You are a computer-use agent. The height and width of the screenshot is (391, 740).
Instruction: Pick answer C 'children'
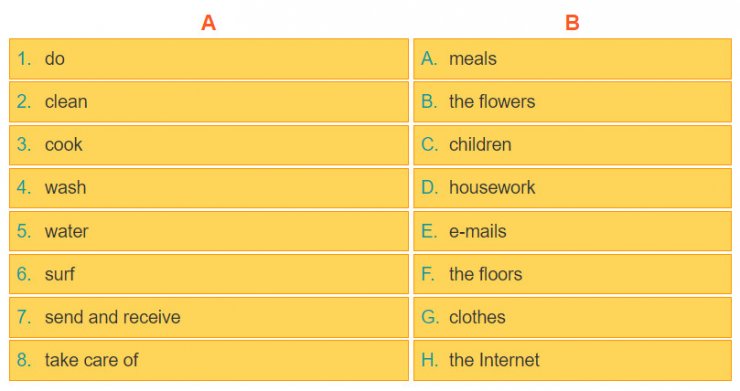pos(572,144)
